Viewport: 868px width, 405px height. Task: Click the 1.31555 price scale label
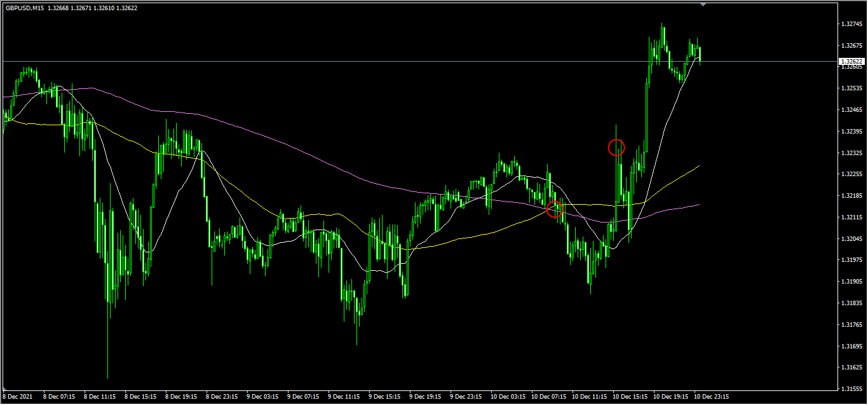[850, 388]
